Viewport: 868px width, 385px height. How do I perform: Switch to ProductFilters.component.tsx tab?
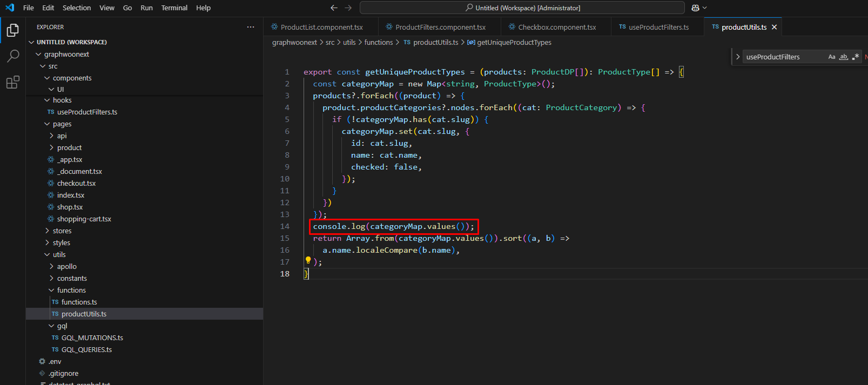[440, 27]
